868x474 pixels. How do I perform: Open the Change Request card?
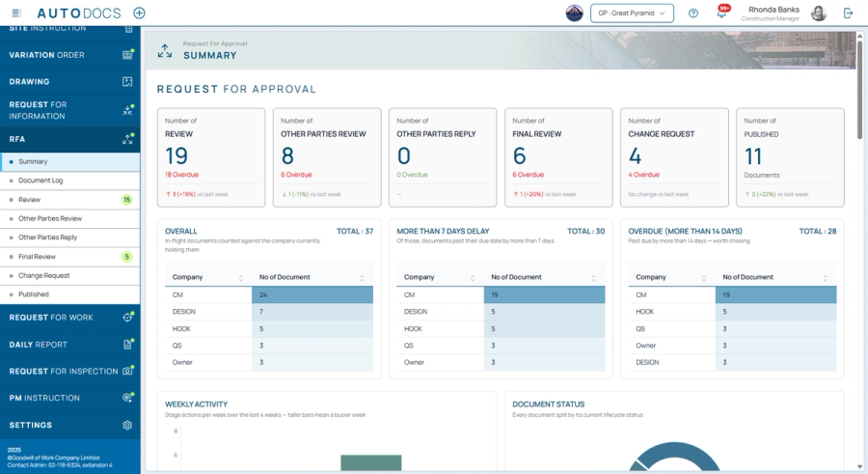pyautogui.click(x=674, y=157)
